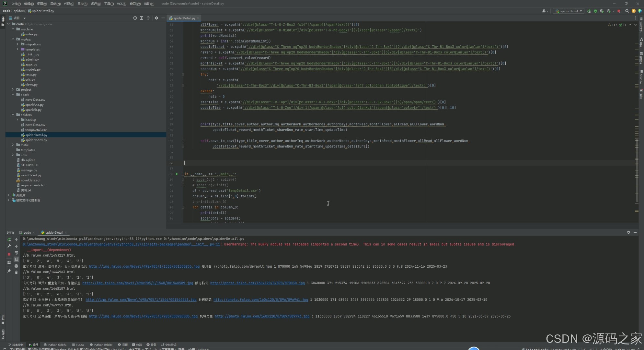Rerun spiderDetail using top toolbar icon
The image size is (644, 350).
pyautogui.click(x=589, y=11)
